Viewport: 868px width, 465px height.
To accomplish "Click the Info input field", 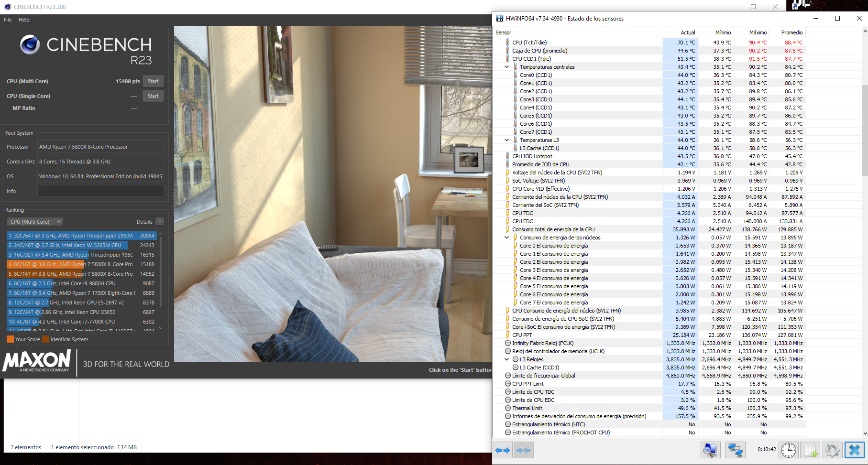I will pyautogui.click(x=100, y=191).
